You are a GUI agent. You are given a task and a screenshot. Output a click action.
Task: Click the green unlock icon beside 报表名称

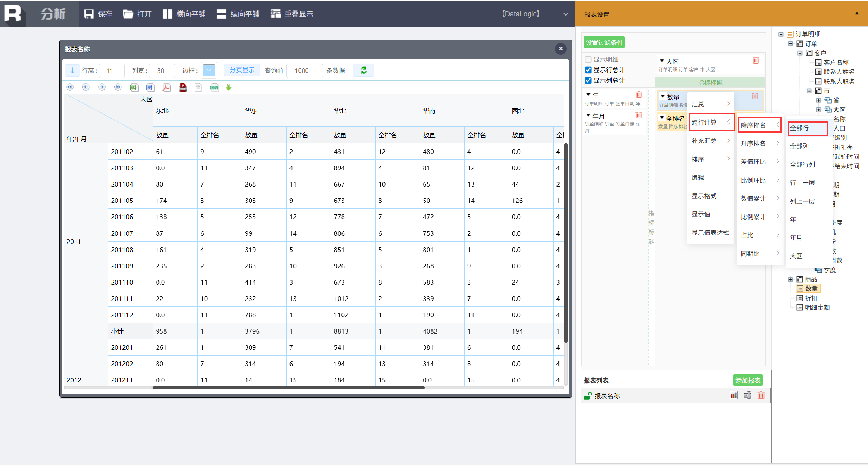pyautogui.click(x=587, y=396)
